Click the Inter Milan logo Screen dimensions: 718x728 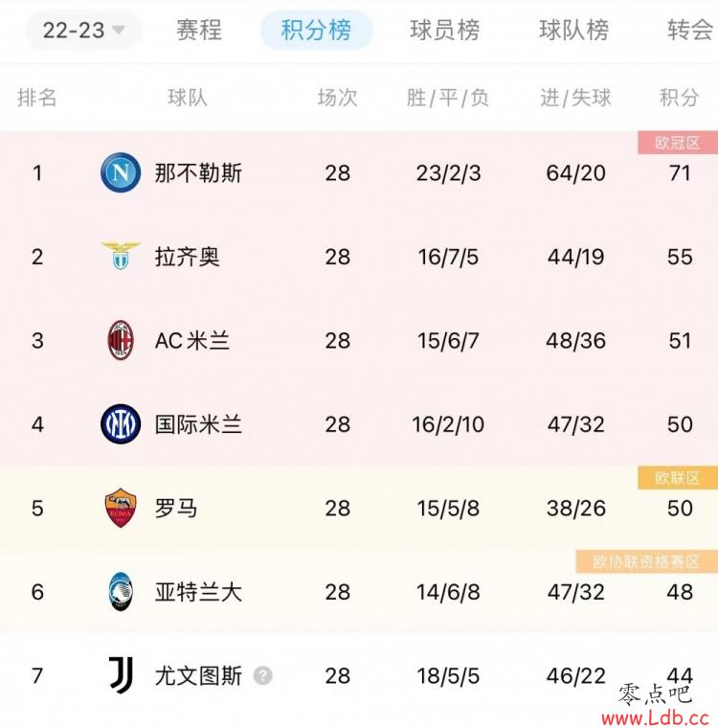(121, 424)
